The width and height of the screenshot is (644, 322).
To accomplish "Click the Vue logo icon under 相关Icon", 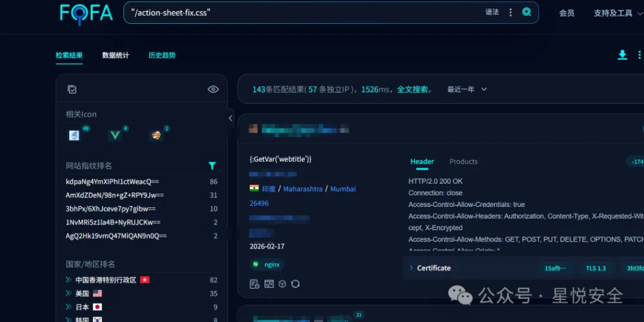I will (x=115, y=135).
